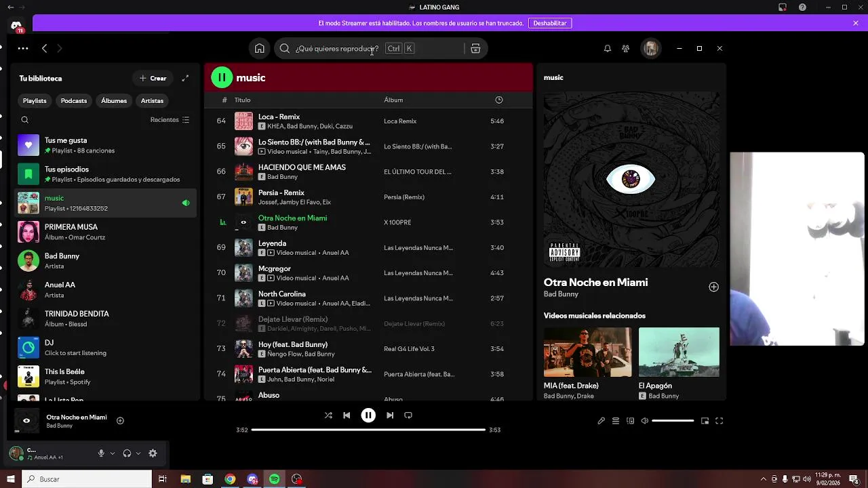Click Discord home logo icon
868x488 pixels.
click(17, 25)
